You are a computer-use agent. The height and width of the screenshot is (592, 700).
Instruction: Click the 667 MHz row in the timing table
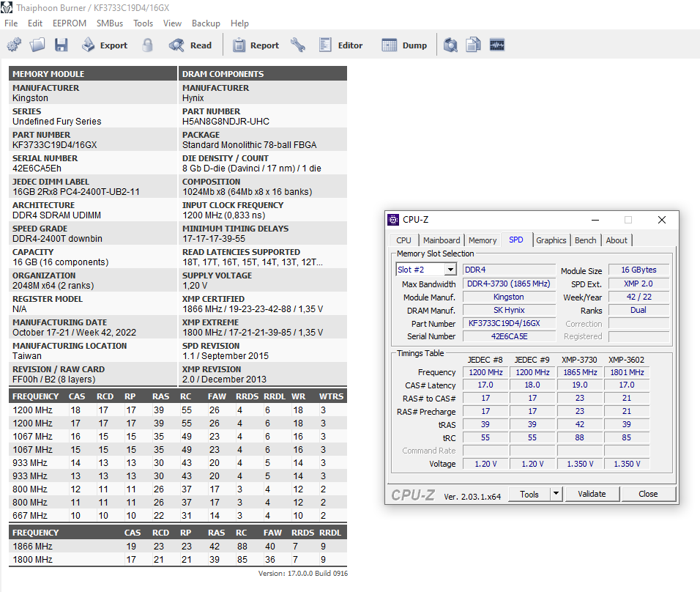(178, 516)
